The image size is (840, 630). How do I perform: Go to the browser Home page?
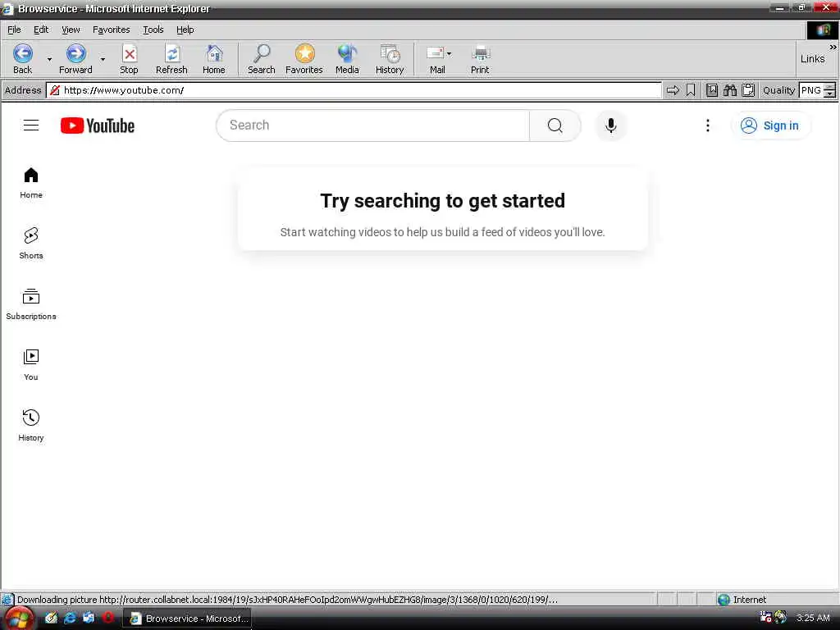[x=214, y=59]
